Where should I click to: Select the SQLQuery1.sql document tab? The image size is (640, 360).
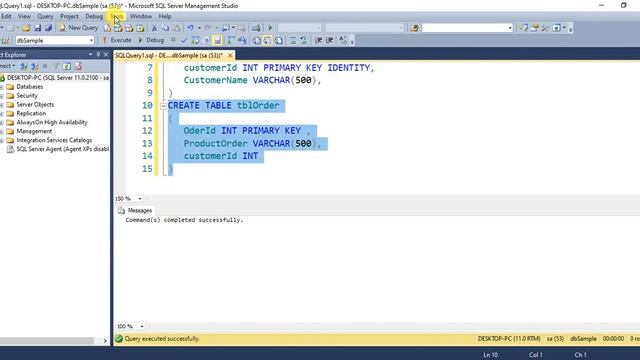[x=169, y=55]
